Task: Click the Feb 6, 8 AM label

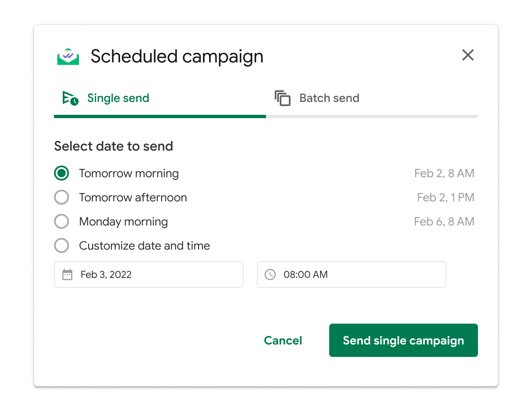Action: 444,221
